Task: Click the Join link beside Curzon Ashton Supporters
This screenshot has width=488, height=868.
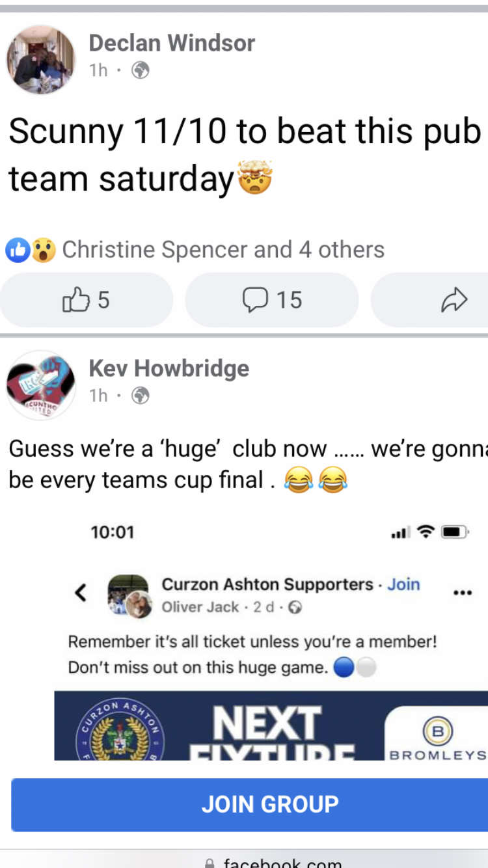Action: (404, 584)
